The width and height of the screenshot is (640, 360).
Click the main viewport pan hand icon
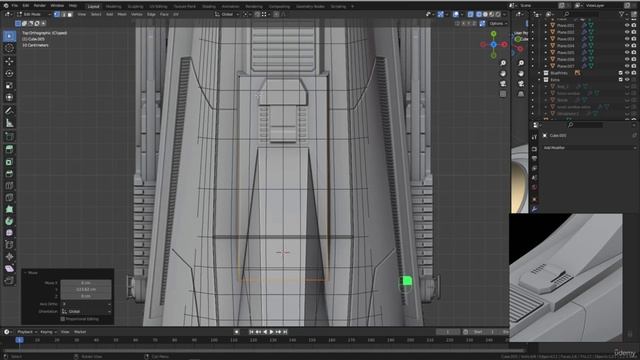click(x=503, y=73)
